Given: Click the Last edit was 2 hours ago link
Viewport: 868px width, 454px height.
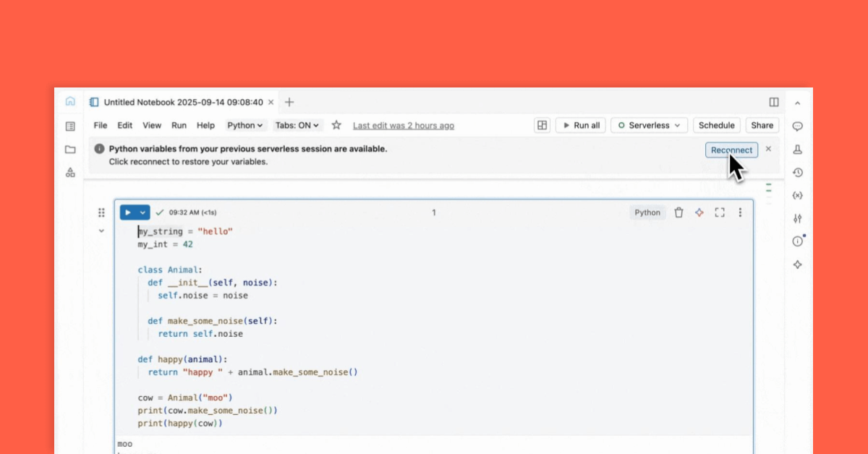Looking at the screenshot, I should tap(404, 125).
